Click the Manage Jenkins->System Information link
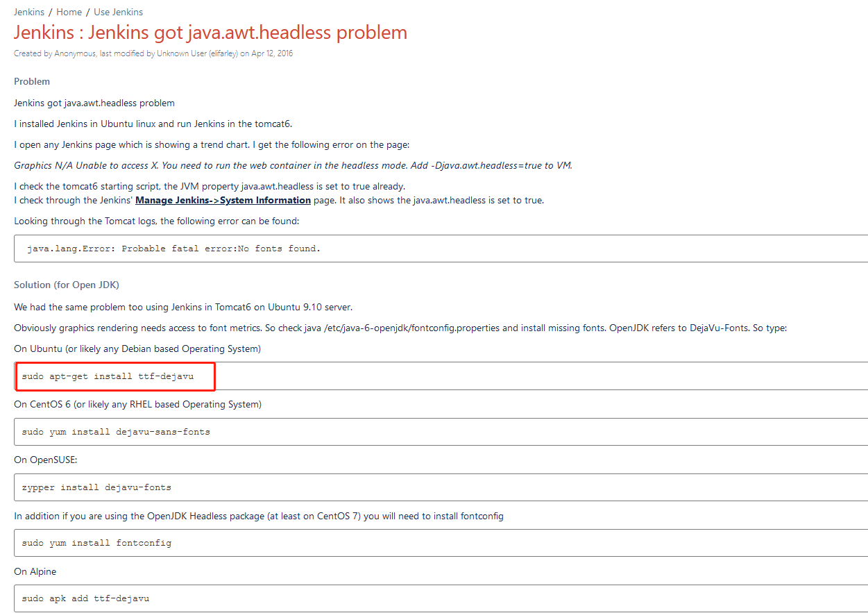The image size is (868, 613). tap(223, 200)
